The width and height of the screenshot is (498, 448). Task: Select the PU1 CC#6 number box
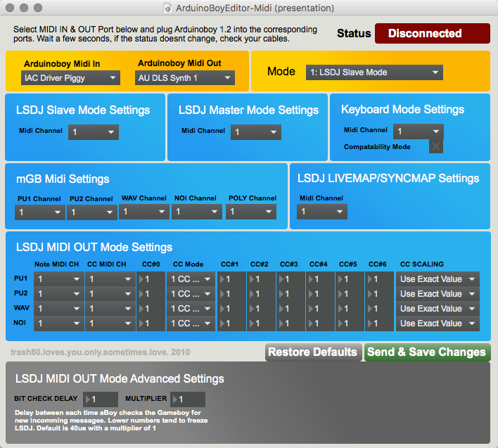(379, 279)
